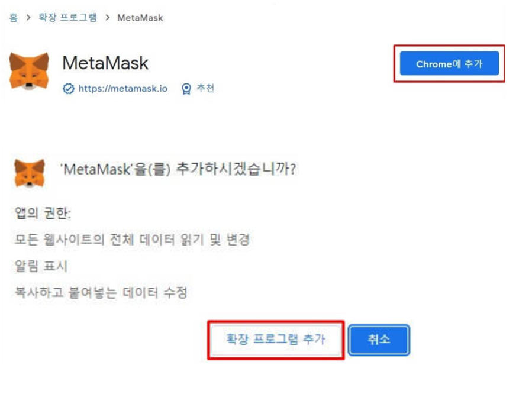Click the chevron before MetaMask breadcrumb
The width and height of the screenshot is (532, 394).
tap(108, 17)
